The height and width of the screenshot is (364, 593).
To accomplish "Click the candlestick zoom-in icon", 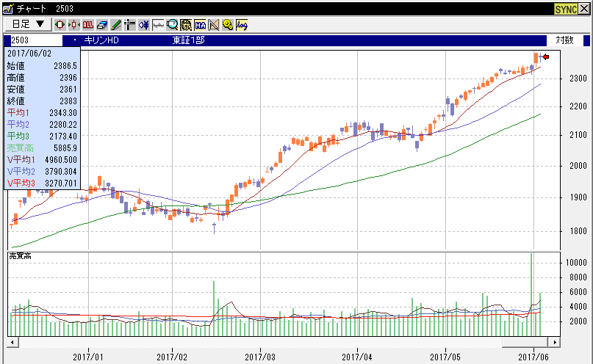I will [60, 24].
